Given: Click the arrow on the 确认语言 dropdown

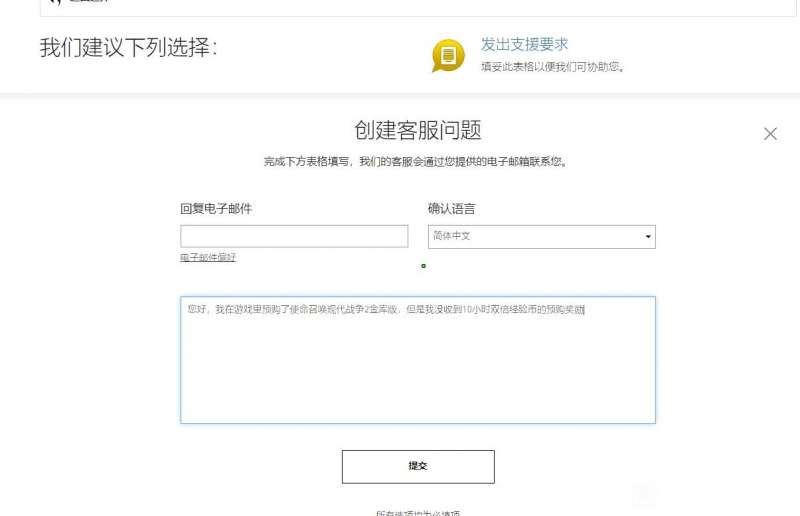Looking at the screenshot, I should (648, 237).
